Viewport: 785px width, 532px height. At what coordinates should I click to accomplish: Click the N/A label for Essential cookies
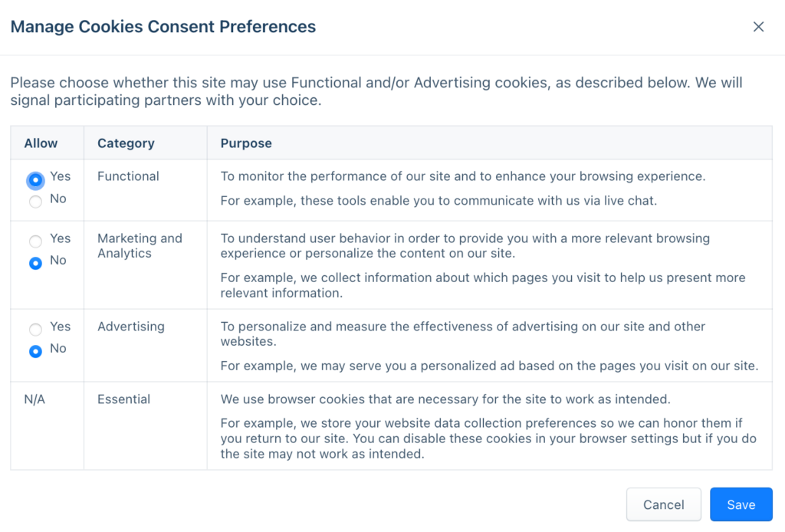click(x=34, y=399)
